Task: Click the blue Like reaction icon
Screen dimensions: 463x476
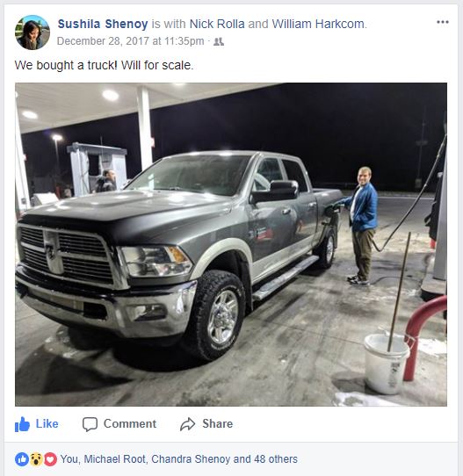Action: (22, 459)
